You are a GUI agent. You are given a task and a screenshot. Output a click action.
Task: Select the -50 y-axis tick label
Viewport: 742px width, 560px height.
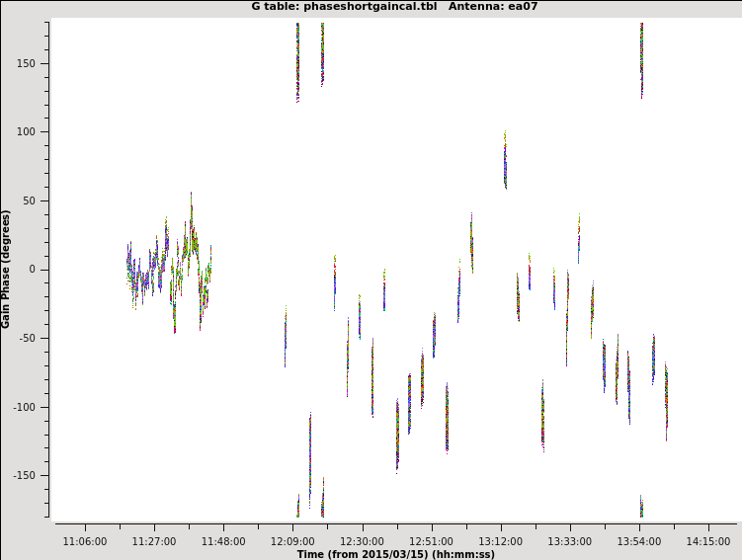coord(29,339)
